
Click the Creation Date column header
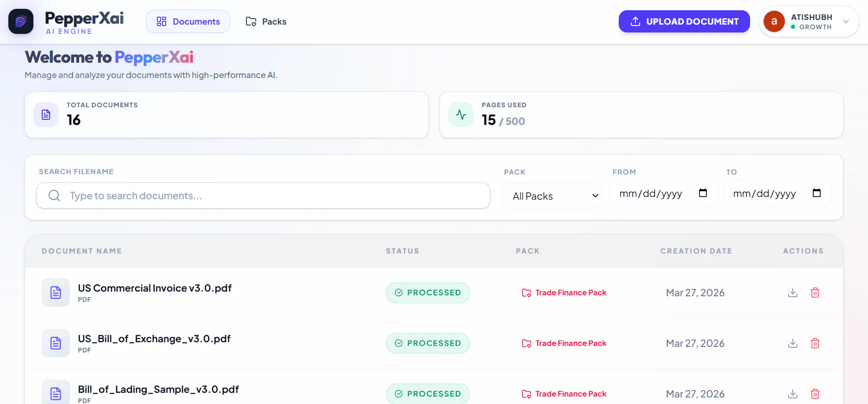pyautogui.click(x=696, y=251)
